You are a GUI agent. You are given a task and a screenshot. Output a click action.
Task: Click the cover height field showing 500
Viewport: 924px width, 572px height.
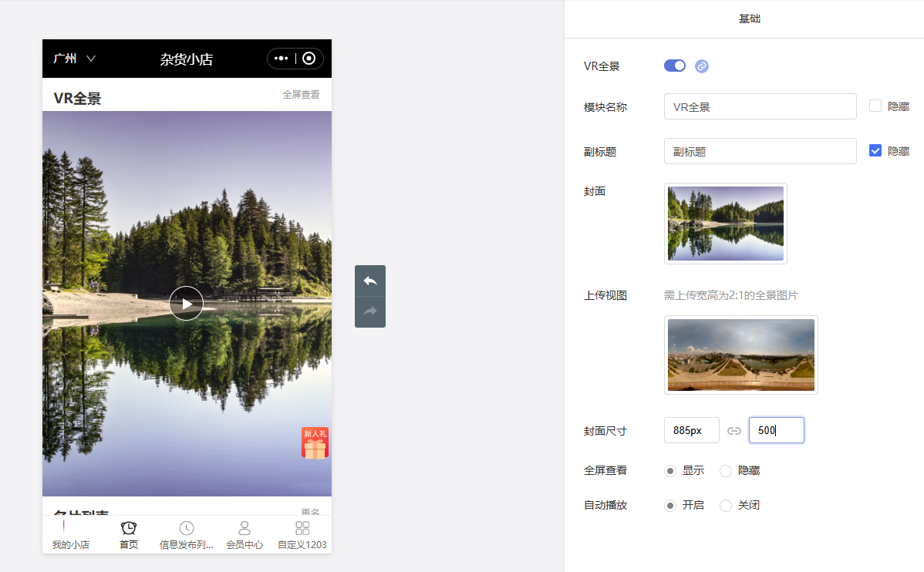(776, 430)
